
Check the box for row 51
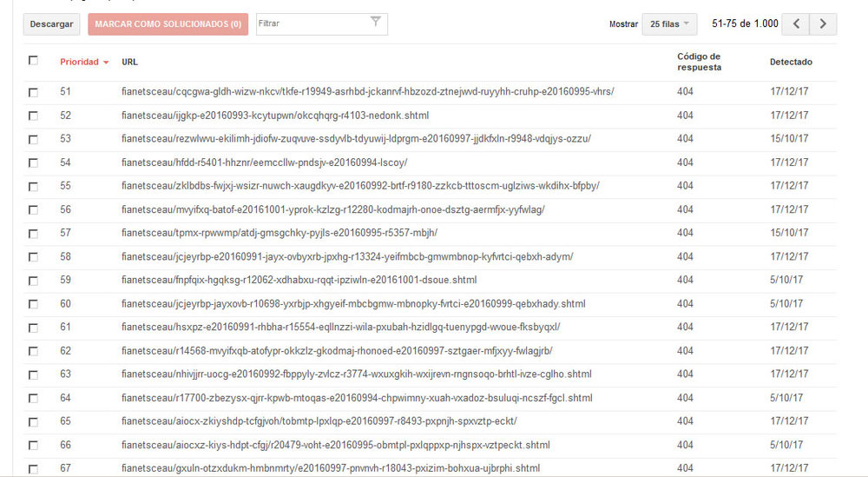click(33, 92)
